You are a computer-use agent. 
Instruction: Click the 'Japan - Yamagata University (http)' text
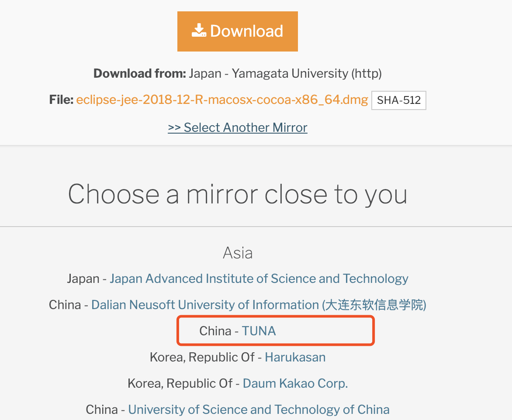click(x=285, y=73)
